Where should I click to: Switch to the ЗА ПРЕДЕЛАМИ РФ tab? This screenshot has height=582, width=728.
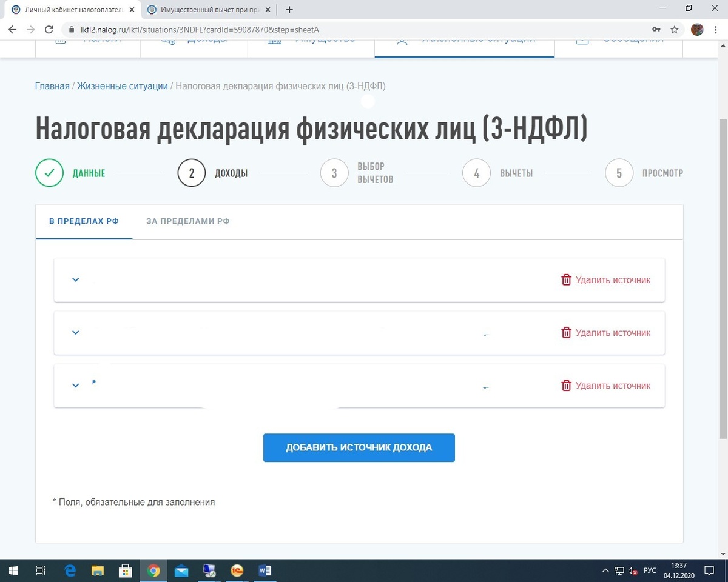pos(187,221)
